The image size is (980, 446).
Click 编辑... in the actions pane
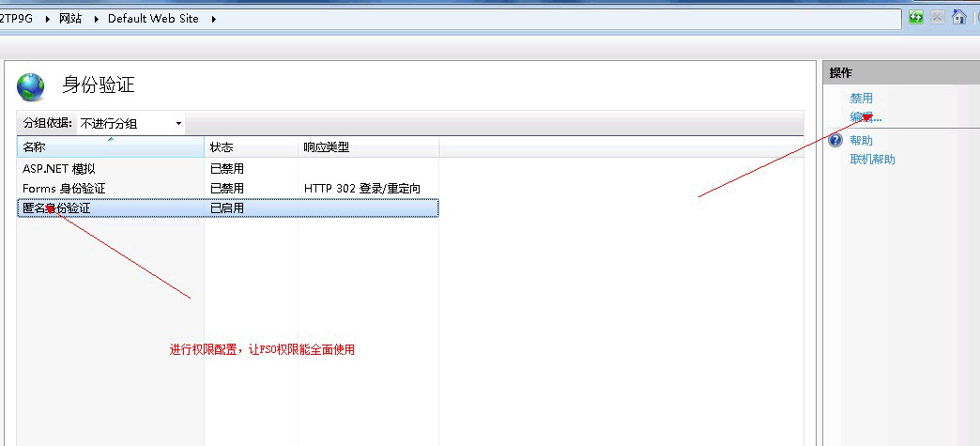(x=865, y=117)
